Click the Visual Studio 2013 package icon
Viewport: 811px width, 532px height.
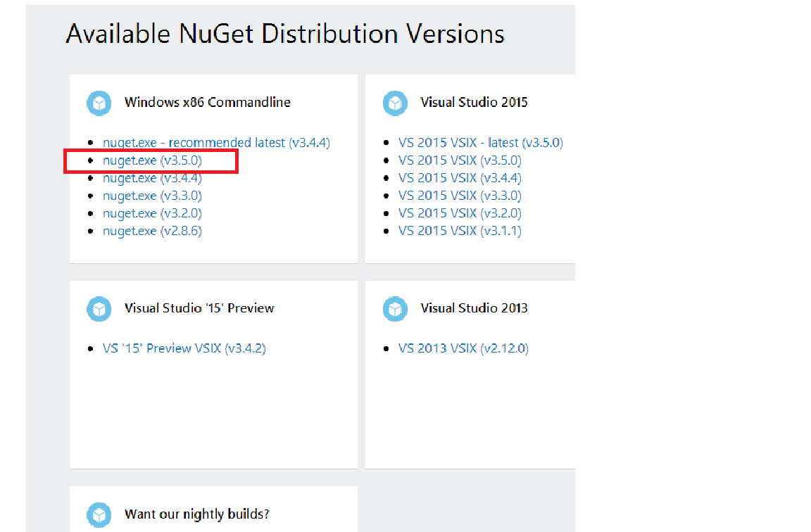(395, 309)
